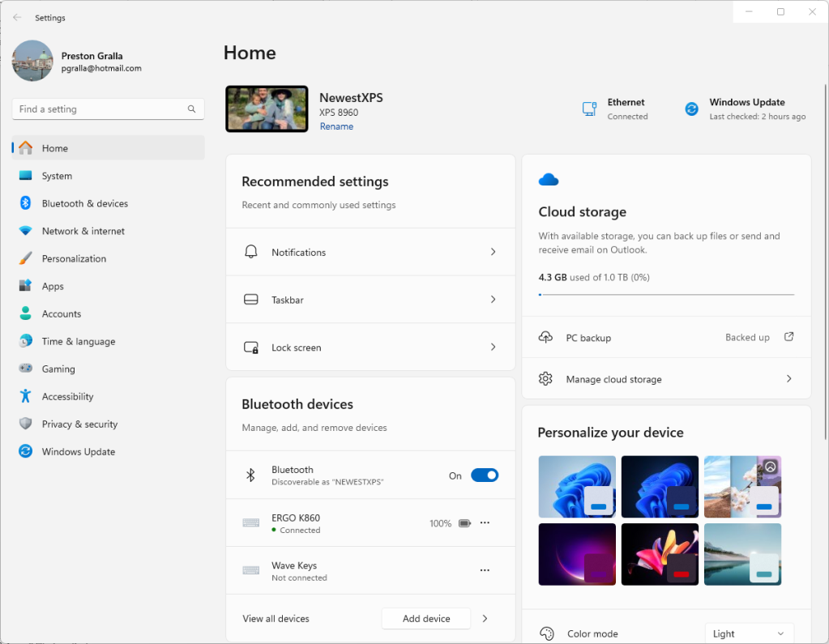Click the blue OneDrive cloud icon
The image size is (829, 644).
pyautogui.click(x=549, y=180)
